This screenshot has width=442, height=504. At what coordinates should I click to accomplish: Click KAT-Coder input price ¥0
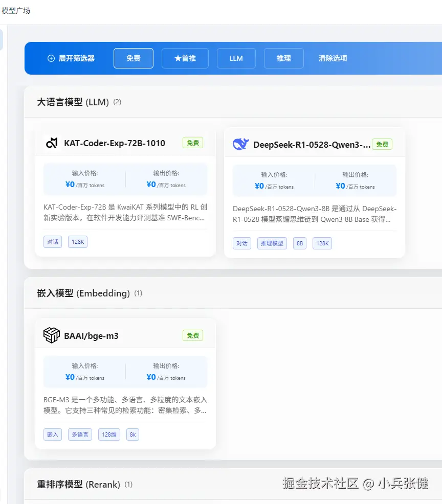click(x=70, y=185)
